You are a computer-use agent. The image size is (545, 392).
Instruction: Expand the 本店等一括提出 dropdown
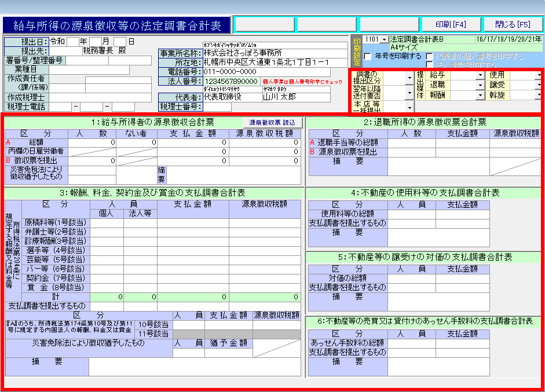coord(409,107)
